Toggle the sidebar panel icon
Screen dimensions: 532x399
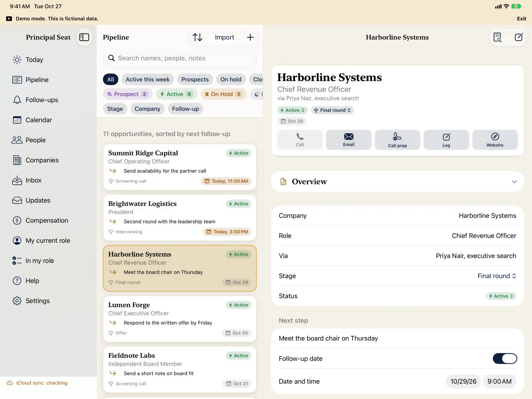tap(84, 37)
